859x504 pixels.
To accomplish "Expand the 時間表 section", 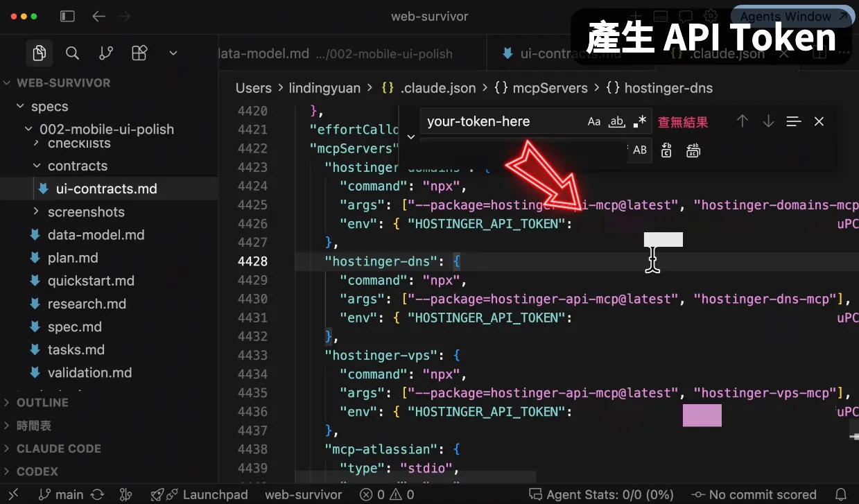I will (34, 425).
